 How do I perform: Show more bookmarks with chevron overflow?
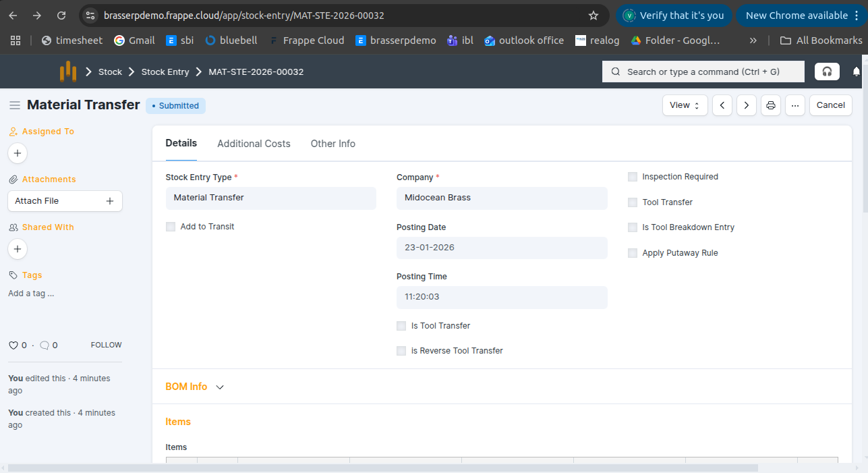753,40
